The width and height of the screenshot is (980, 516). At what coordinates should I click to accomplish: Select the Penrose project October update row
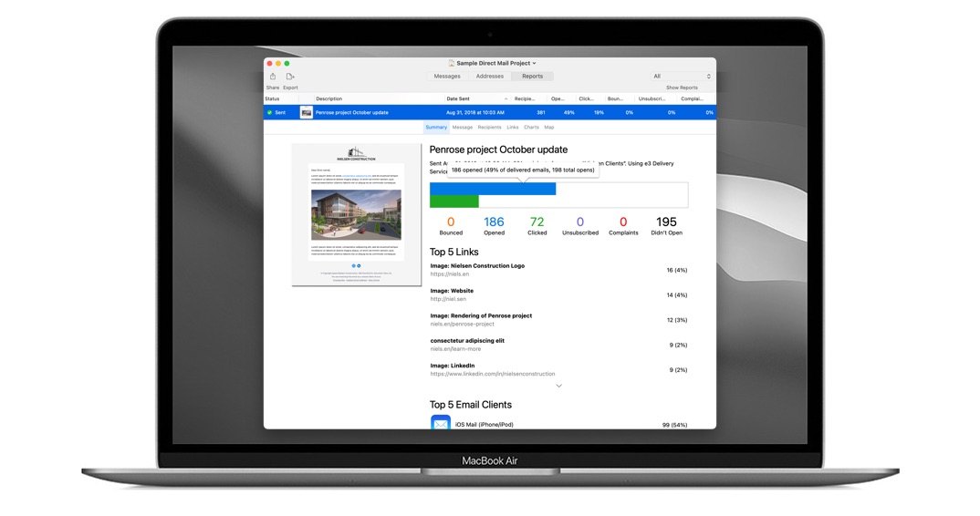pos(490,112)
